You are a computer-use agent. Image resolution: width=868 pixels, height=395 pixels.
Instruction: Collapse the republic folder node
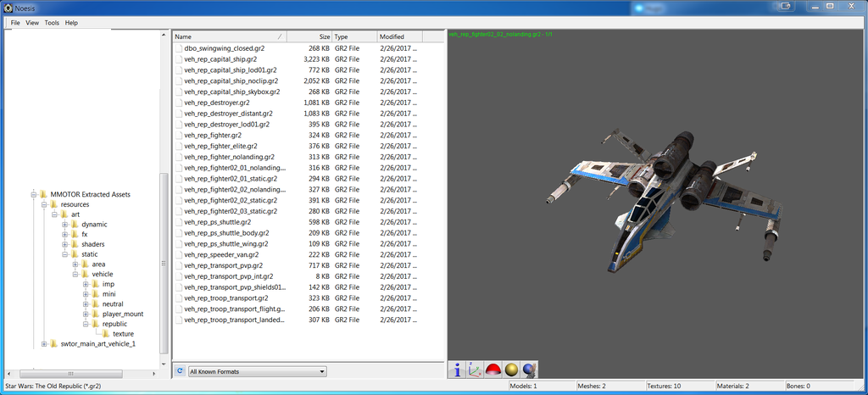[x=86, y=324]
